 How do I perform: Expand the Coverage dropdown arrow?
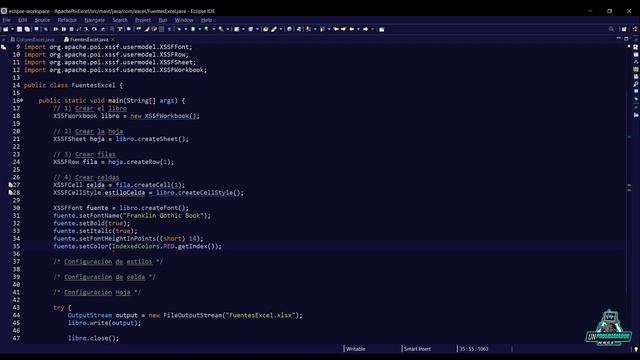pos(214,29)
